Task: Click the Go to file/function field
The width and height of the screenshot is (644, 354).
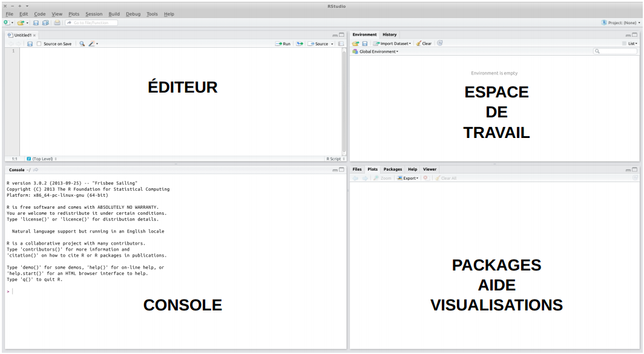Action: 91,23
